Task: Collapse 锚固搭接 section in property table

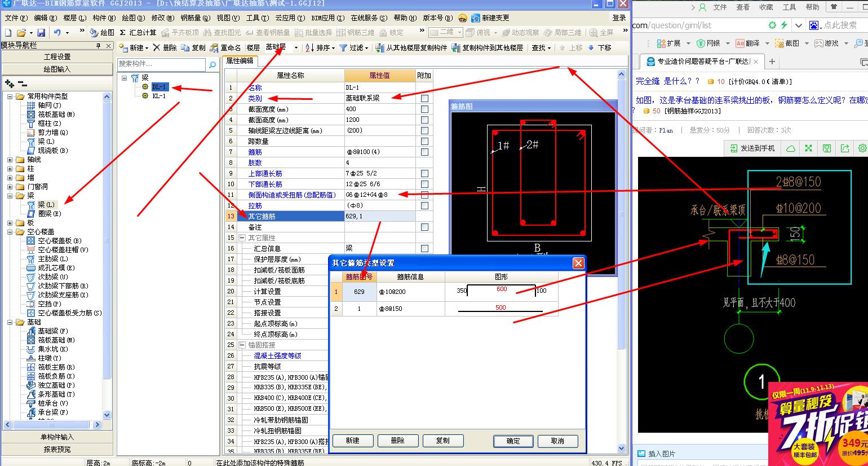Action: (242, 345)
